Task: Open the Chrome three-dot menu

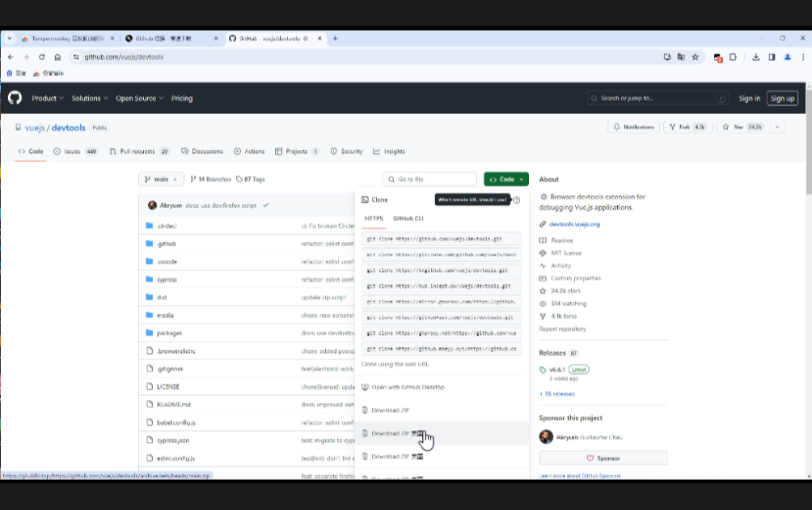Action: [x=802, y=57]
